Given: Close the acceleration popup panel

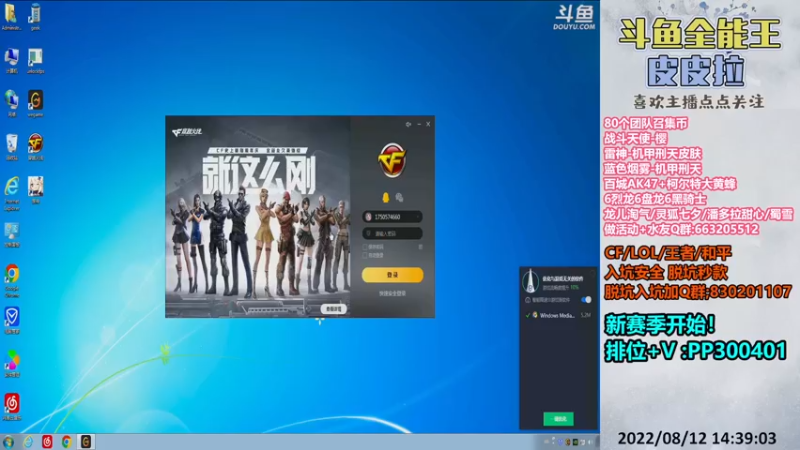Looking at the screenshot, I should 592,272.
